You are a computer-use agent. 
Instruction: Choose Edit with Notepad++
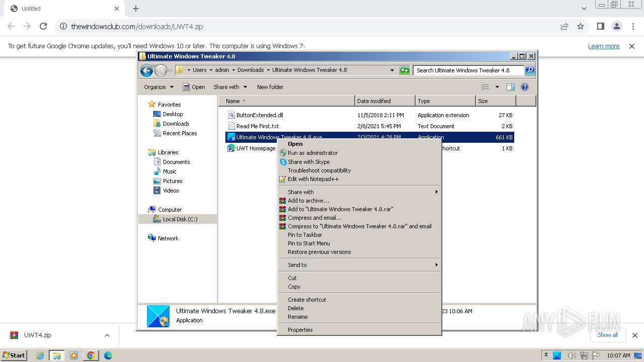point(360,179)
